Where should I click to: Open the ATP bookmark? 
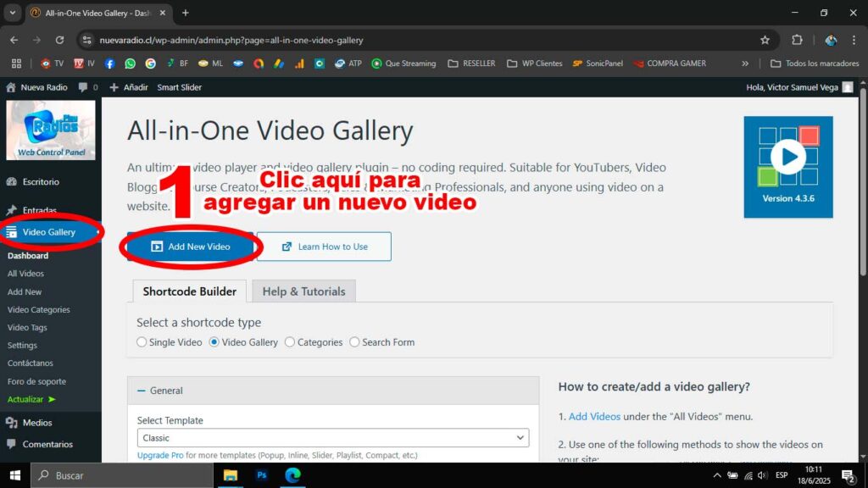(x=348, y=64)
